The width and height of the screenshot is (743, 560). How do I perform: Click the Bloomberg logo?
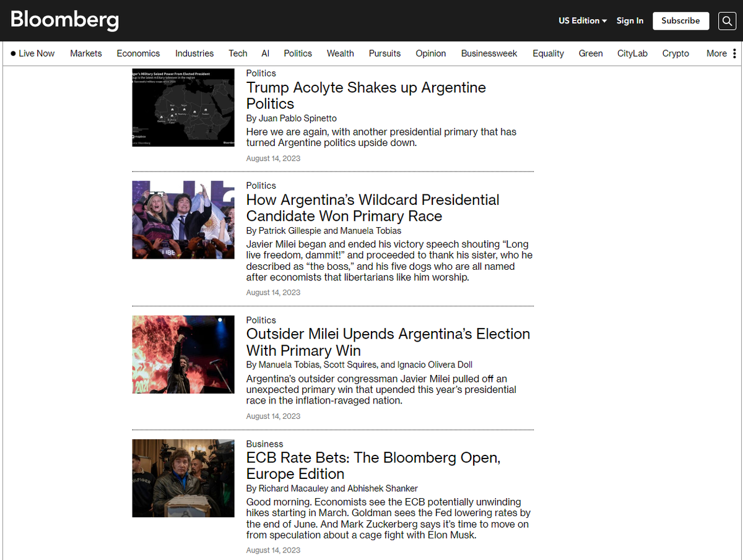64,20
